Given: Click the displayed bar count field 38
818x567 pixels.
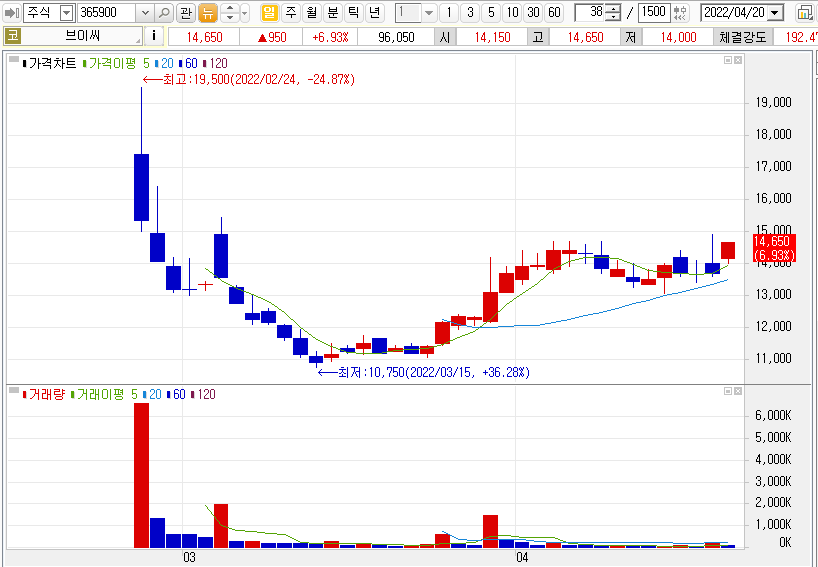Looking at the screenshot, I should pos(590,12).
